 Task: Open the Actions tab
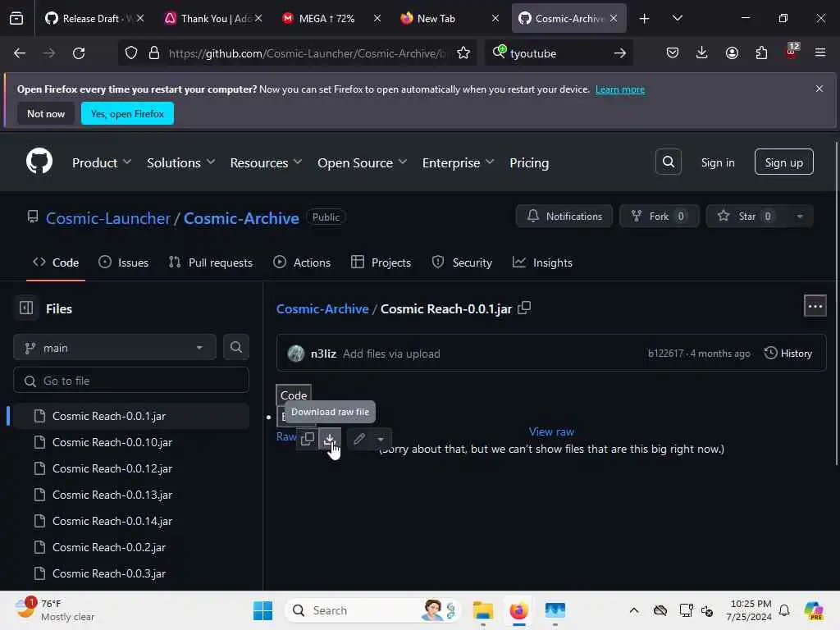302,262
